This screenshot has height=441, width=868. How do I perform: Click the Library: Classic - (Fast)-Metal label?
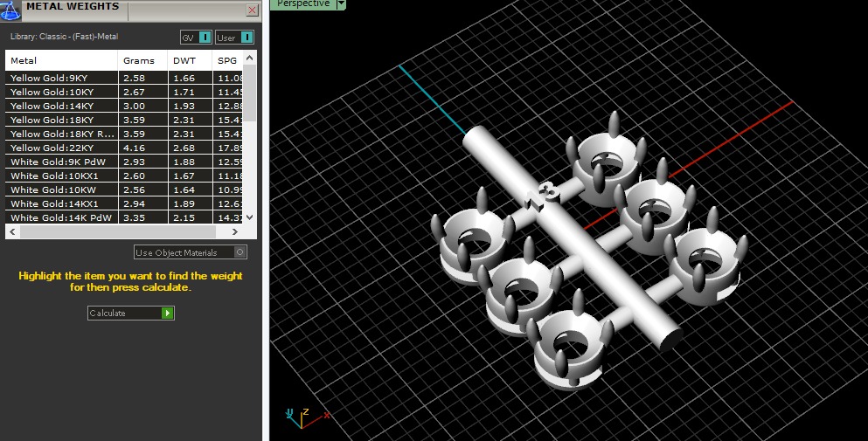64,37
